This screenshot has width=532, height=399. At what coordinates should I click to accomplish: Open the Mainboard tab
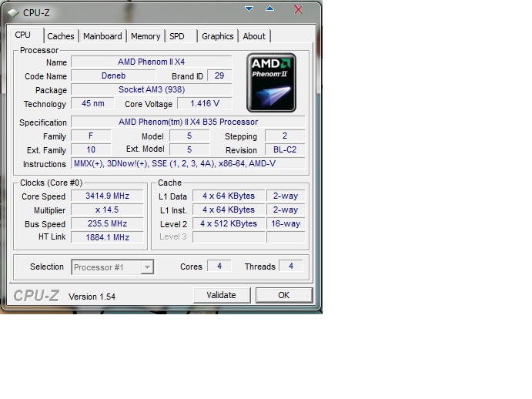coord(102,36)
